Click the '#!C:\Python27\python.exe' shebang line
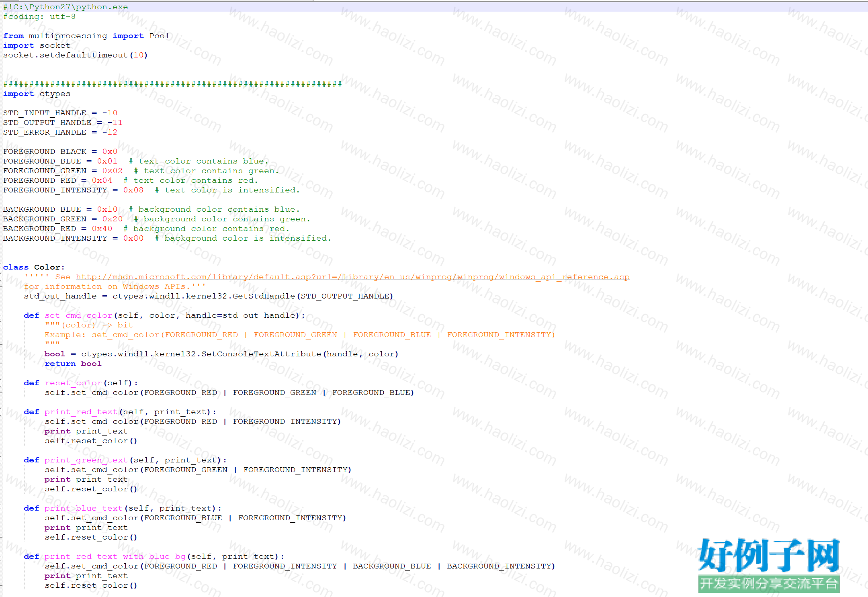The height and width of the screenshot is (597, 868). [66, 7]
